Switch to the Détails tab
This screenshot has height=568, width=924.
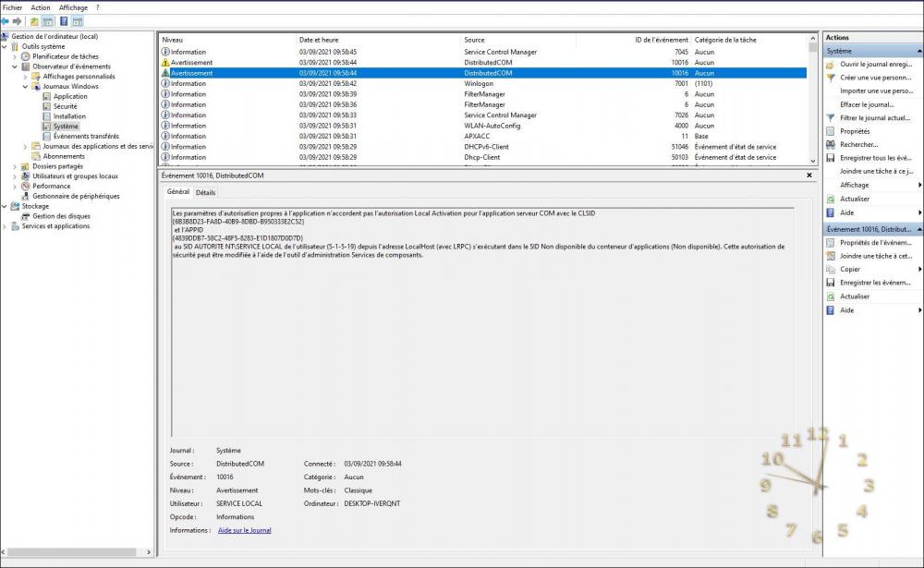(x=205, y=192)
